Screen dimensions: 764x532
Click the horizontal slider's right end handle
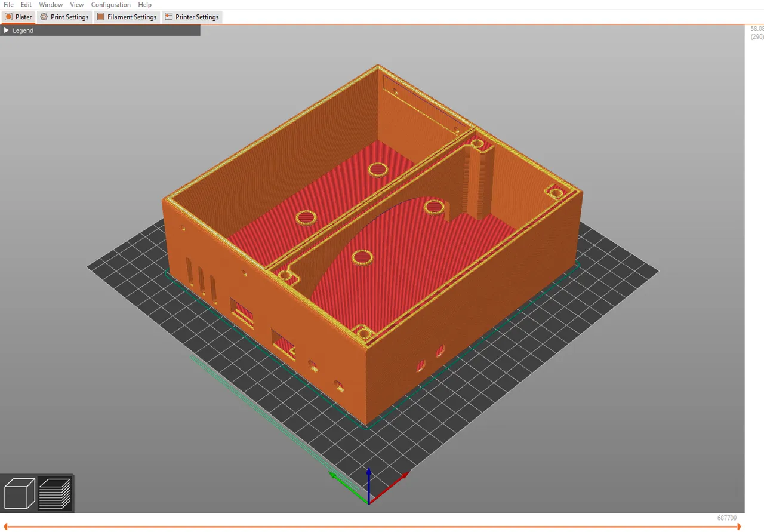(x=739, y=527)
